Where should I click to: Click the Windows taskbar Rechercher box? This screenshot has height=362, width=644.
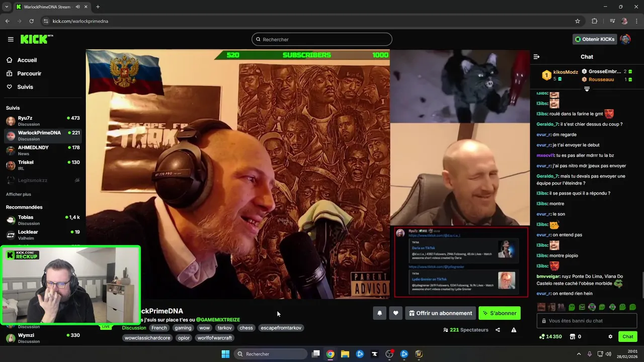[x=271, y=354]
